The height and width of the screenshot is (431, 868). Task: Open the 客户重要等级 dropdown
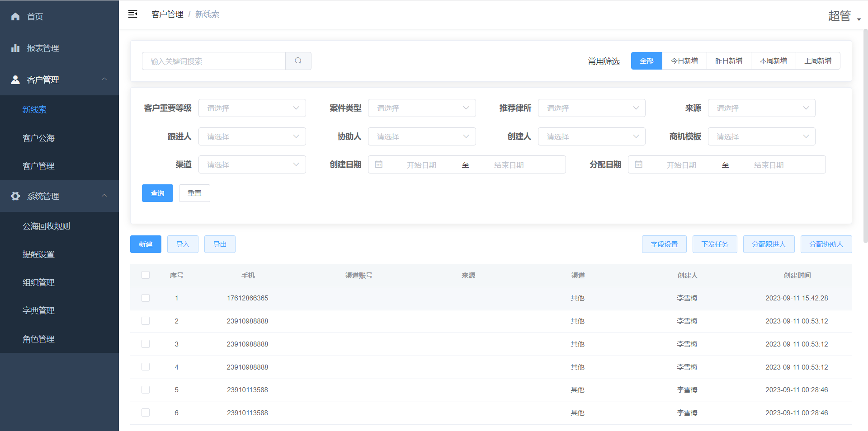pyautogui.click(x=252, y=108)
